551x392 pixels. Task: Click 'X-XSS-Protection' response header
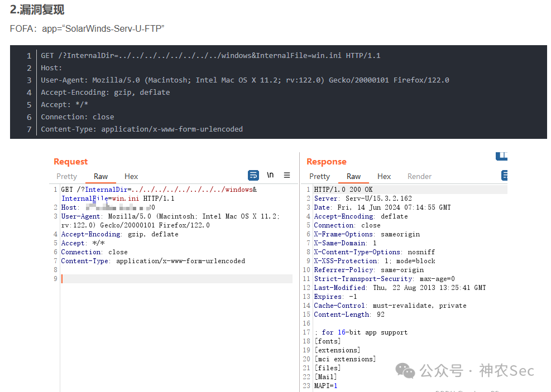coord(375,261)
